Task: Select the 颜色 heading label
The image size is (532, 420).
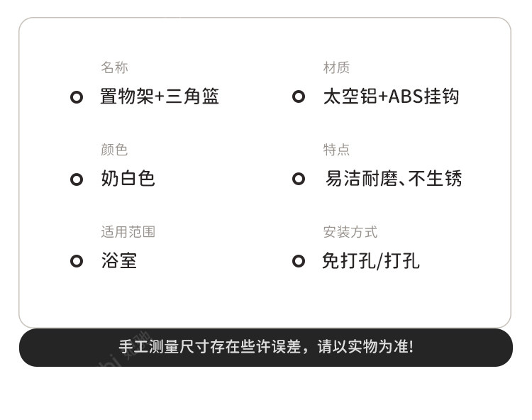Action: 114,150
